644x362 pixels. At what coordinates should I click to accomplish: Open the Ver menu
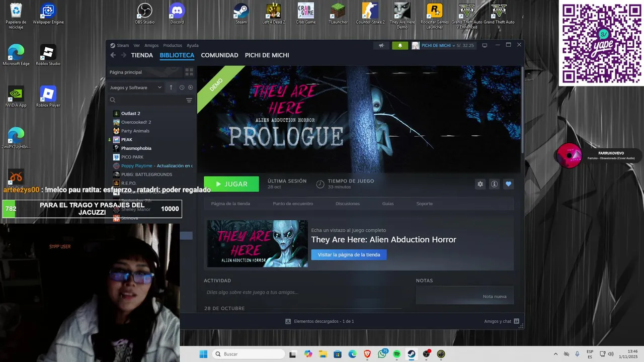tap(136, 45)
